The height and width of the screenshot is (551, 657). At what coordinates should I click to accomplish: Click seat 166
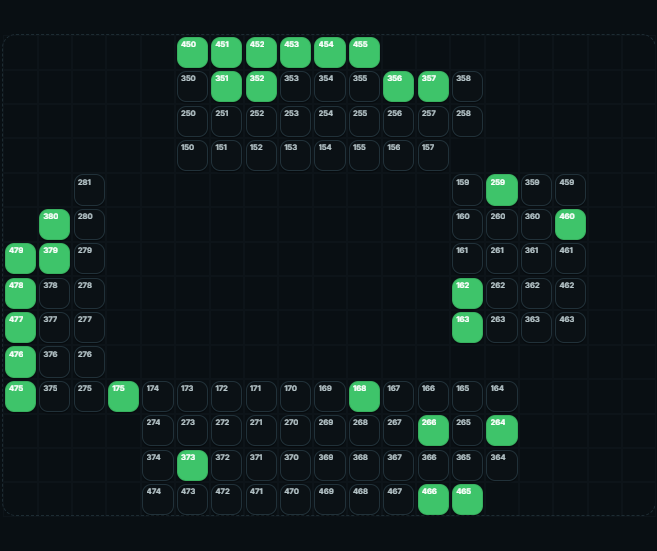433,396
